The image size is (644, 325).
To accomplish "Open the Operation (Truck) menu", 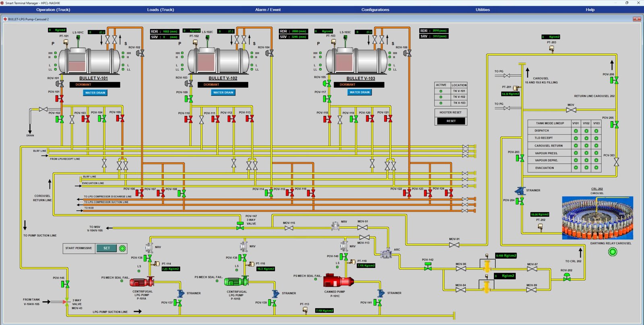I will [x=53, y=10].
